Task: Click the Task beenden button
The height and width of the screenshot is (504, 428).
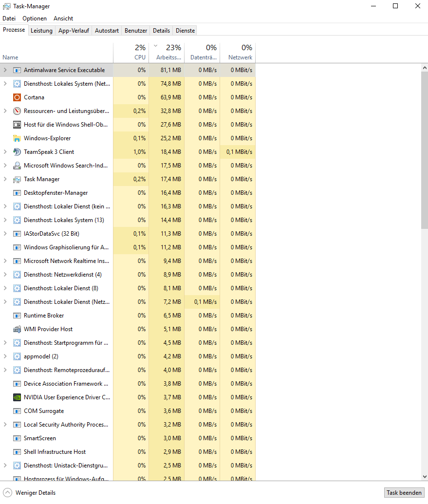Action: [404, 493]
